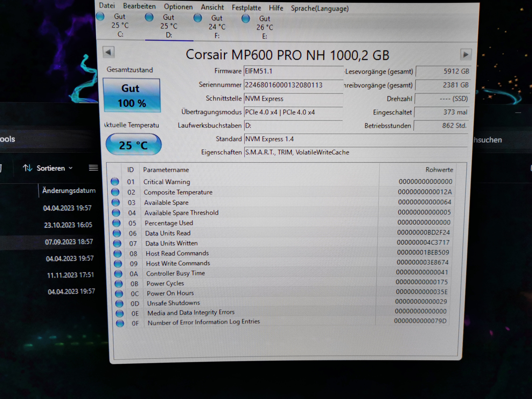
Task: Click the Unsafe Shutdowns status indicator
Action: point(119,303)
